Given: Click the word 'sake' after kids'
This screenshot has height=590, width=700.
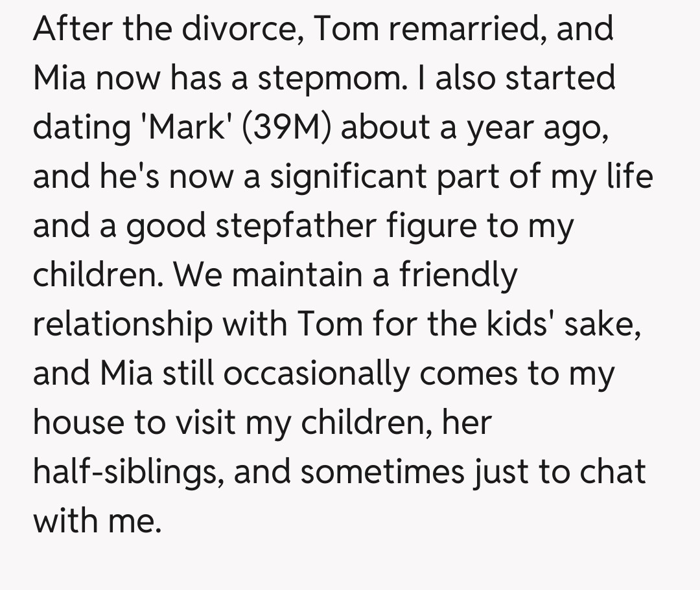Looking at the screenshot, I should pos(602,324).
